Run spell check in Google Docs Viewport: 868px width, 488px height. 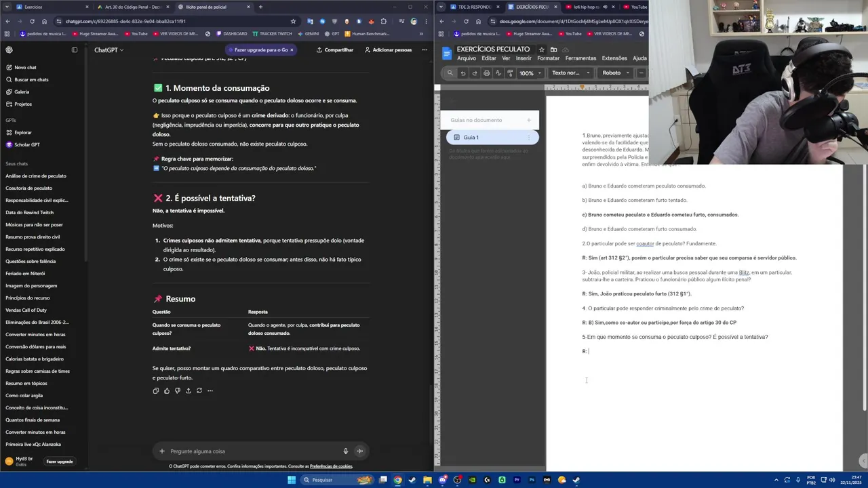point(498,73)
